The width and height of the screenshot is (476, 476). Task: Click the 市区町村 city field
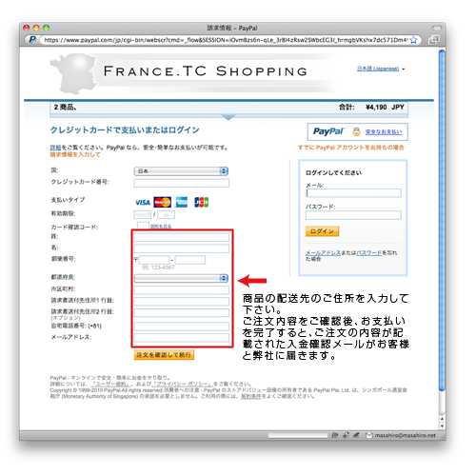tap(181, 289)
